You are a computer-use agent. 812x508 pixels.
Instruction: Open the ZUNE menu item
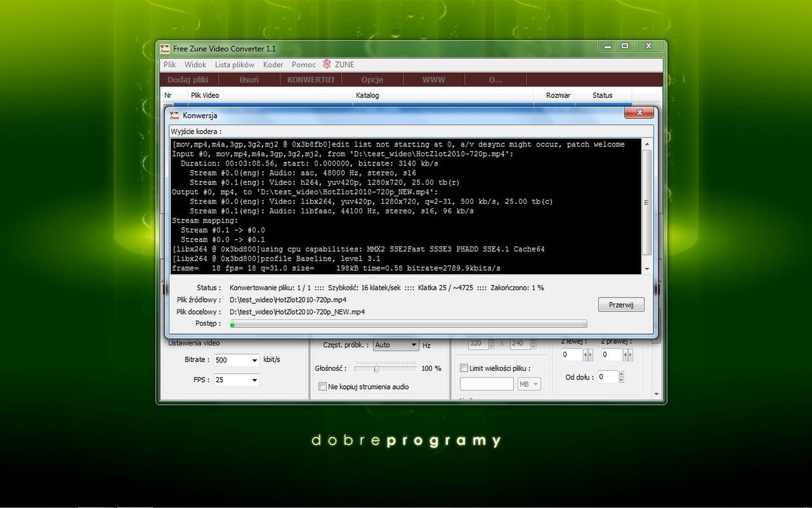(x=344, y=65)
